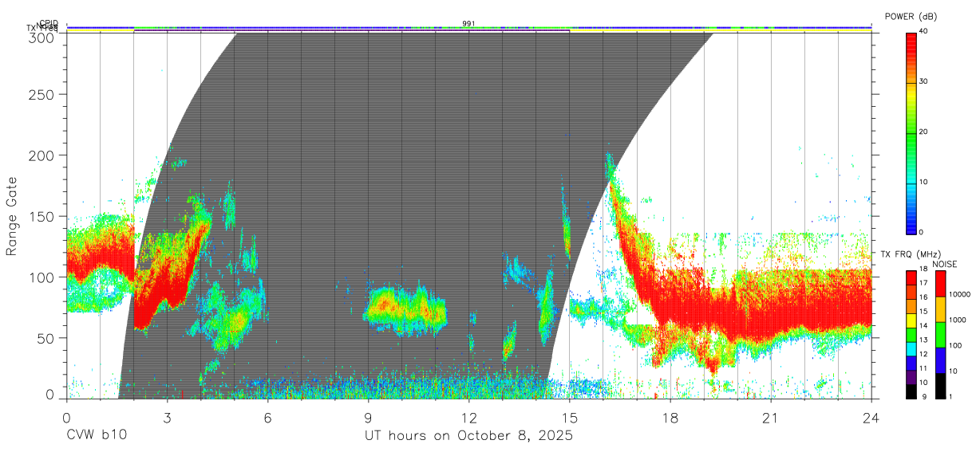Click the 991 CPID value above the plot
The height and width of the screenshot is (452, 980).
[468, 23]
